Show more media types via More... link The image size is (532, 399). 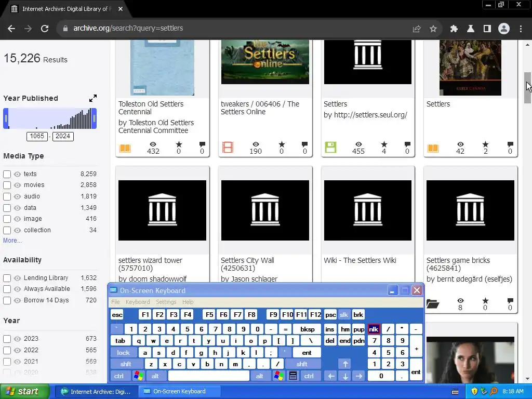click(x=12, y=240)
